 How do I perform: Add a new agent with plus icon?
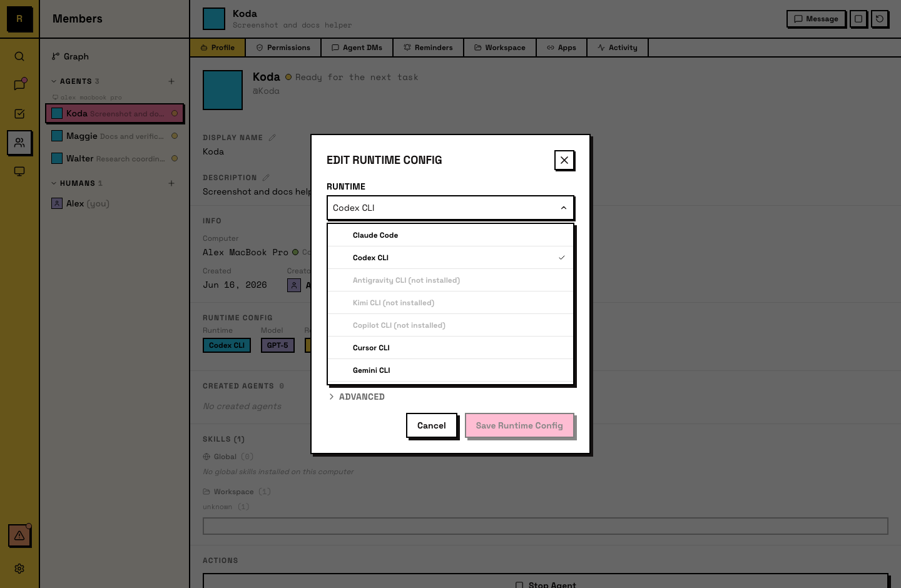coord(171,81)
